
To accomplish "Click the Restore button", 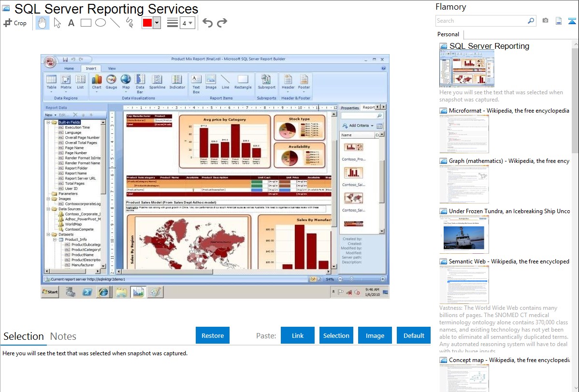I will click(213, 335).
